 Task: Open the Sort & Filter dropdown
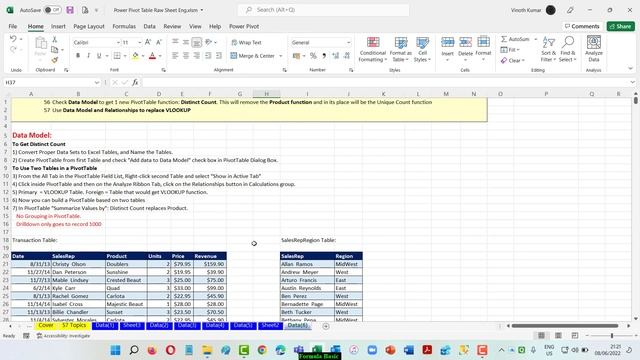tap(548, 49)
